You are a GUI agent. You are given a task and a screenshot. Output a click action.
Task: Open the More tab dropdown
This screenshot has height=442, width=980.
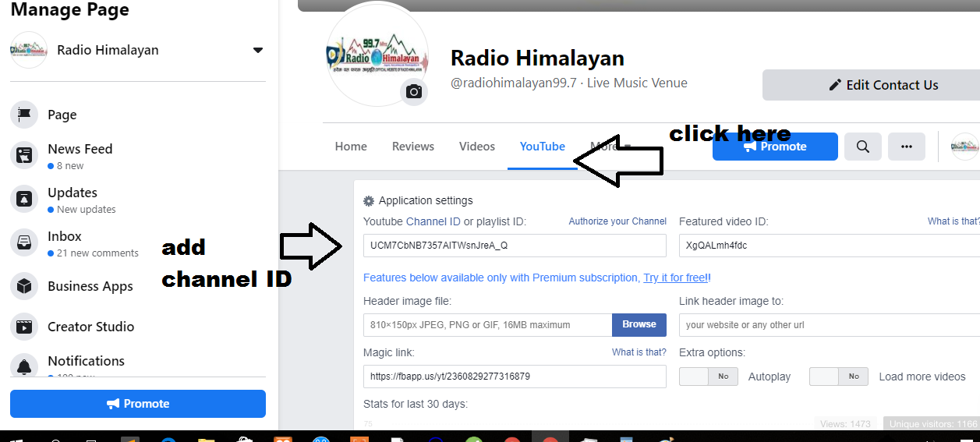(610, 146)
